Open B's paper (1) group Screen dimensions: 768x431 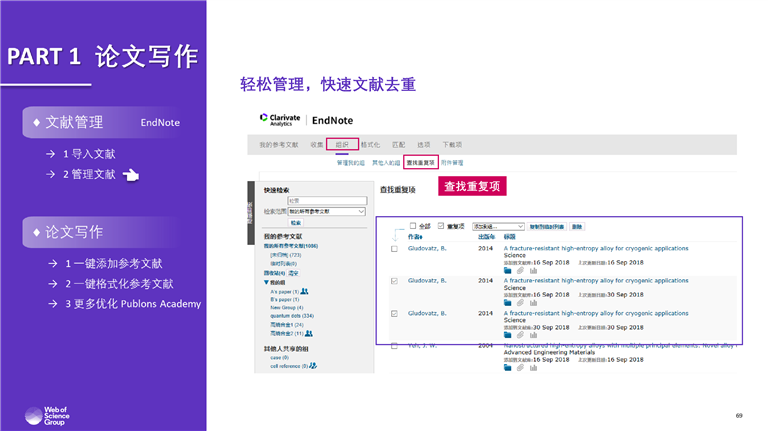(285, 299)
